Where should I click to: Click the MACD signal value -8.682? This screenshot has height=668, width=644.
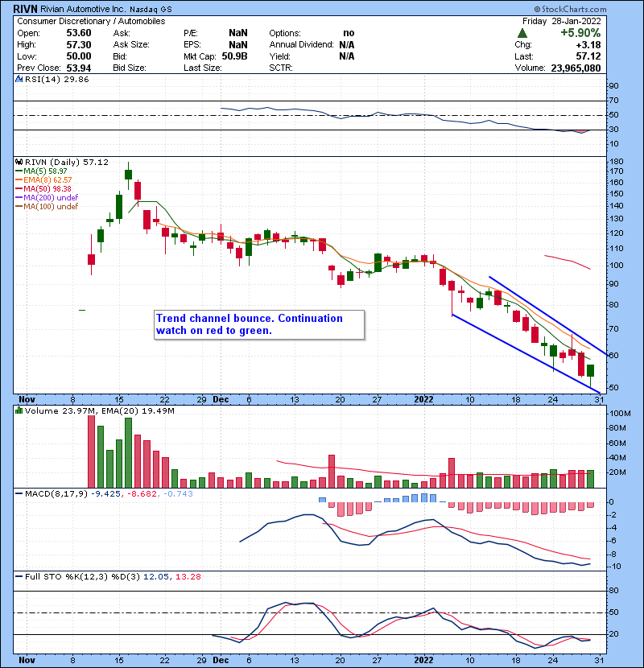pos(142,494)
